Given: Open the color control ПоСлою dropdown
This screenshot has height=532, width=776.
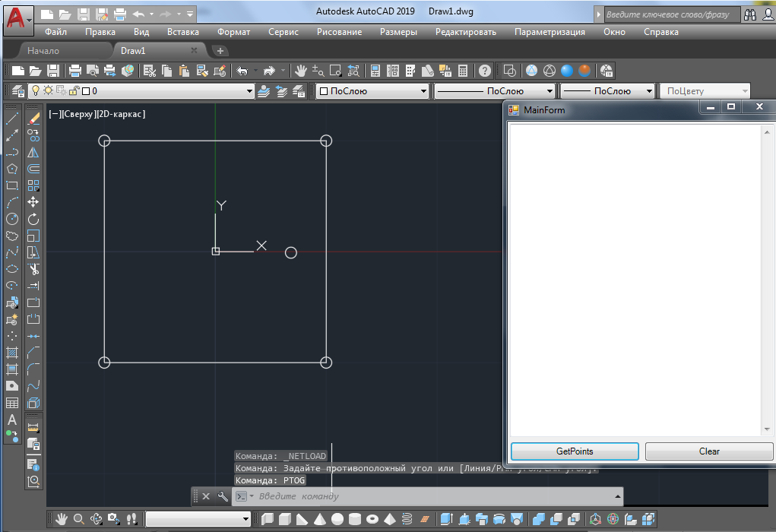Looking at the screenshot, I should [x=423, y=91].
